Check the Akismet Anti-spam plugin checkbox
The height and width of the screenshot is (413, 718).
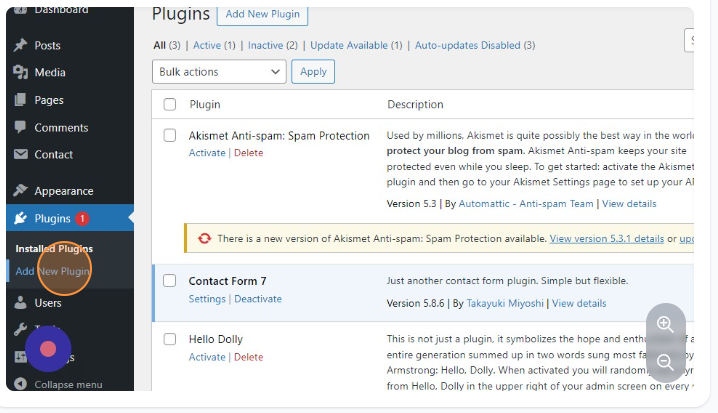point(169,136)
